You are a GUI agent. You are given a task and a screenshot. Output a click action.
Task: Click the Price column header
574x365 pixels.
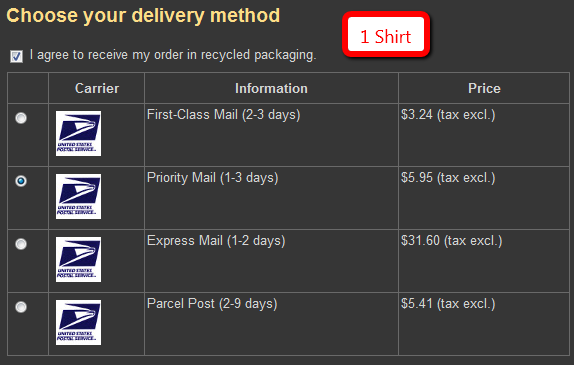484,88
